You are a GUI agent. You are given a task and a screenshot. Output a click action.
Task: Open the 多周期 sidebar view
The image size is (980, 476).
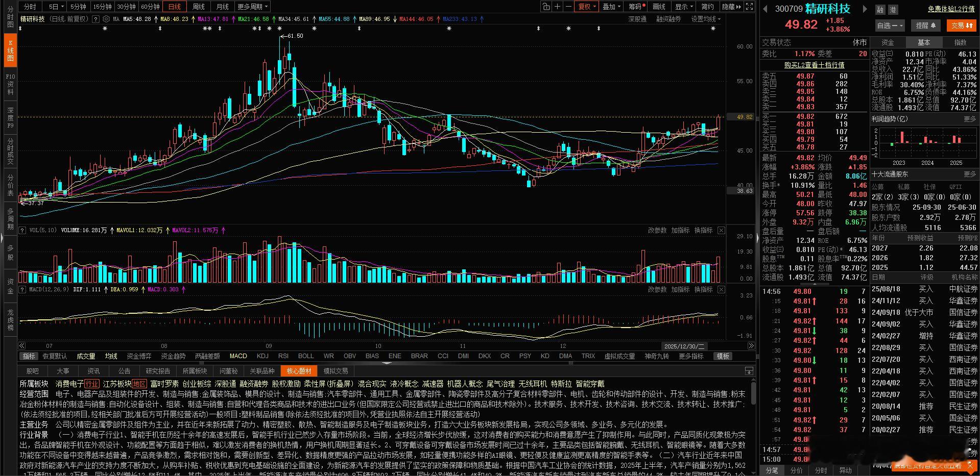pyautogui.click(x=10, y=219)
